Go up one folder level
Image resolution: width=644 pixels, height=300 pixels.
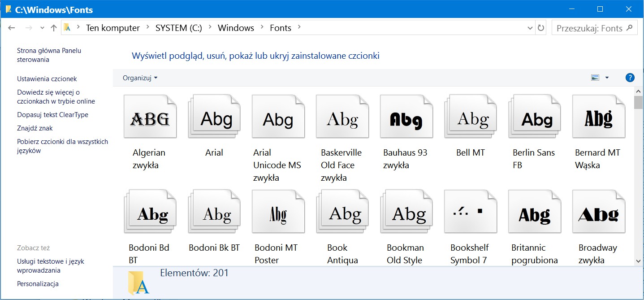click(x=54, y=28)
